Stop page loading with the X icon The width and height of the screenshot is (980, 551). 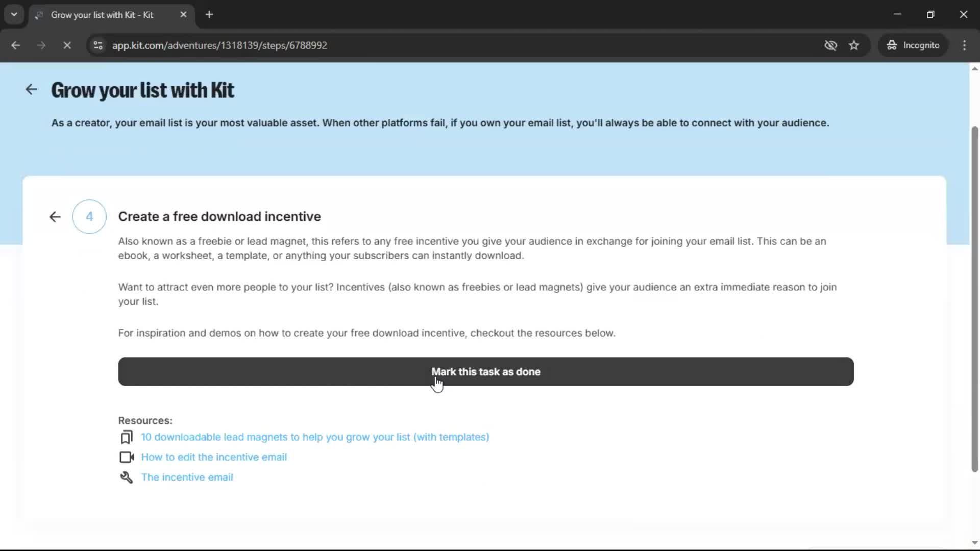coord(67,45)
